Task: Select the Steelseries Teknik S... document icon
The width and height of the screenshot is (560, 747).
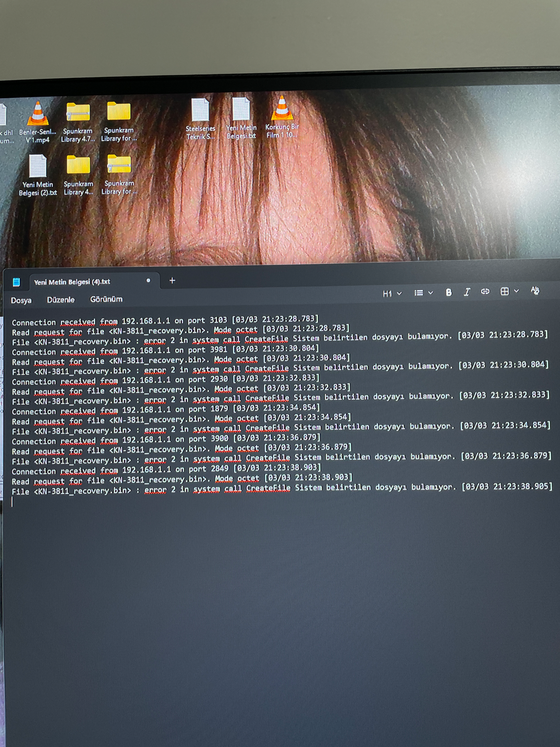Action: [x=200, y=119]
